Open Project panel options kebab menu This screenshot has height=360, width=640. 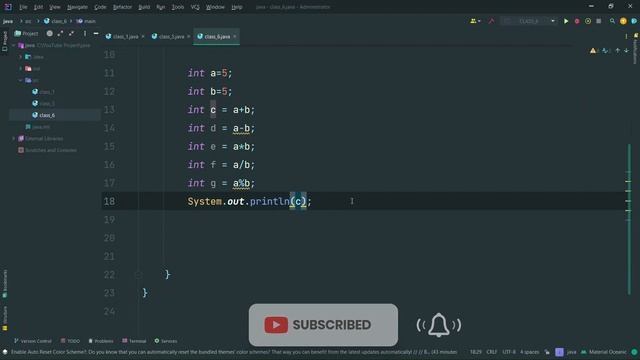coord(85,33)
